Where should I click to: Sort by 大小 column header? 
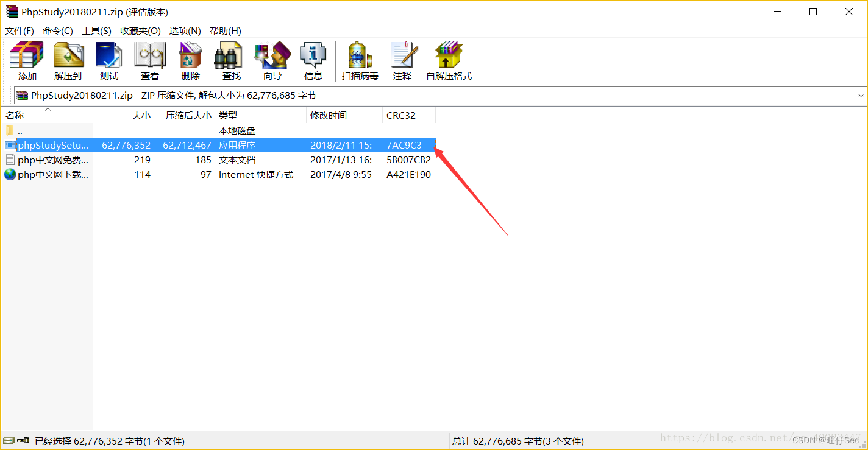[124, 115]
